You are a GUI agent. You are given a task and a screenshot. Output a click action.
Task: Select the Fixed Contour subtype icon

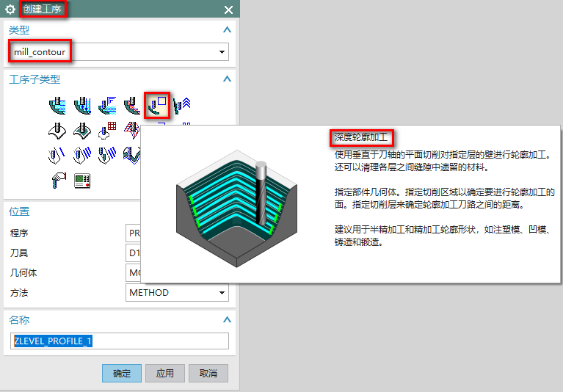58,131
